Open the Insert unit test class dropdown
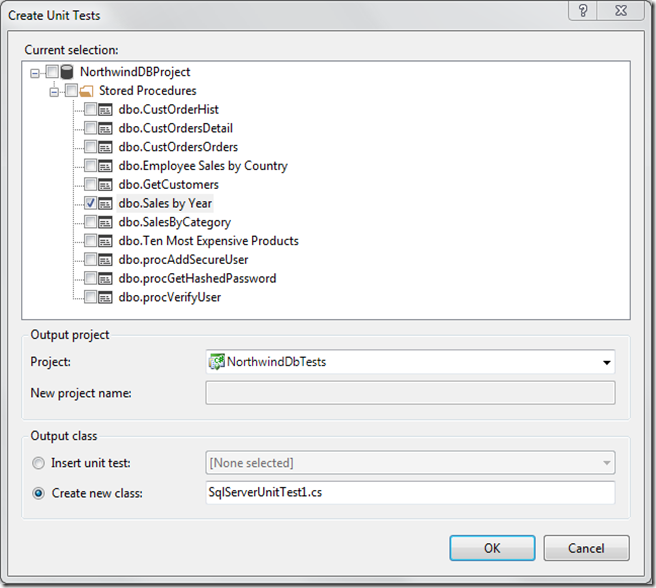The image size is (656, 588). pos(606,463)
